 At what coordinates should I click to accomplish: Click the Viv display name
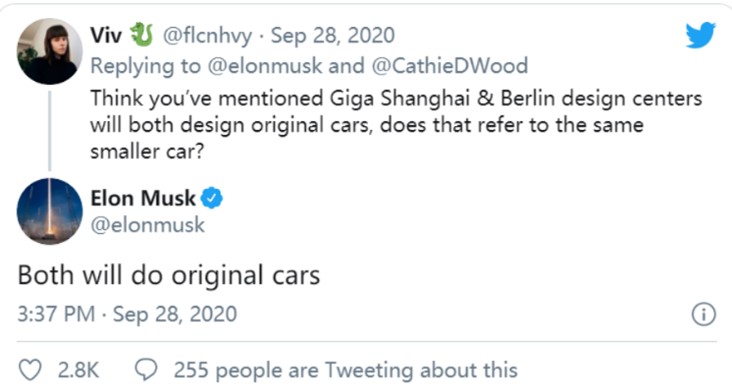click(106, 35)
